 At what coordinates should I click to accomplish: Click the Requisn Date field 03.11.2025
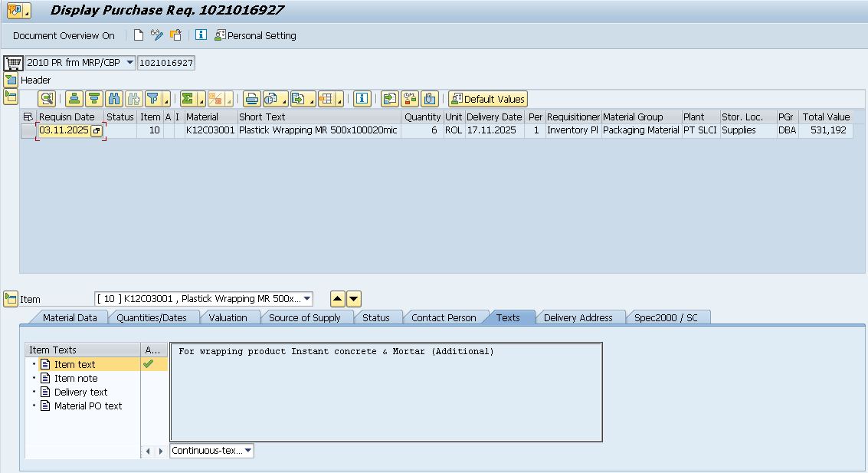[x=64, y=130]
